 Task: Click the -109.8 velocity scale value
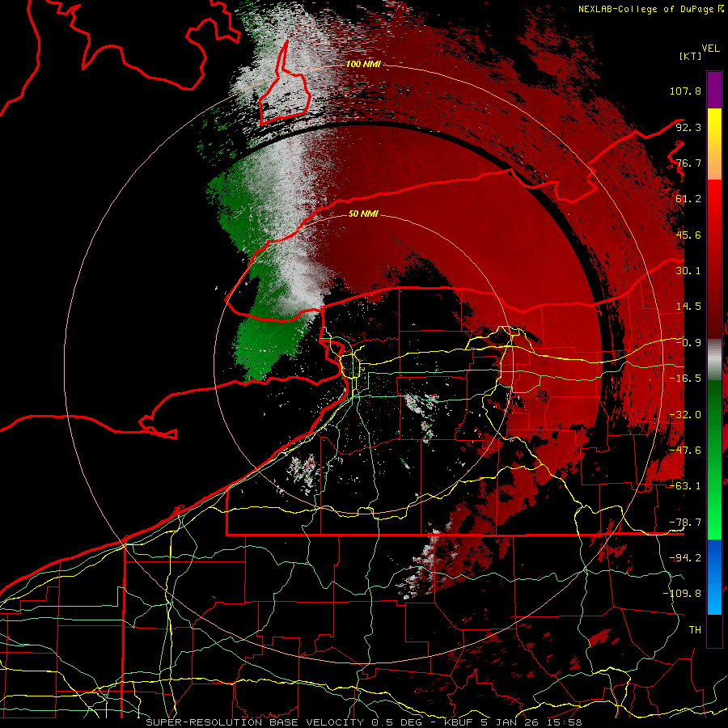(682, 594)
